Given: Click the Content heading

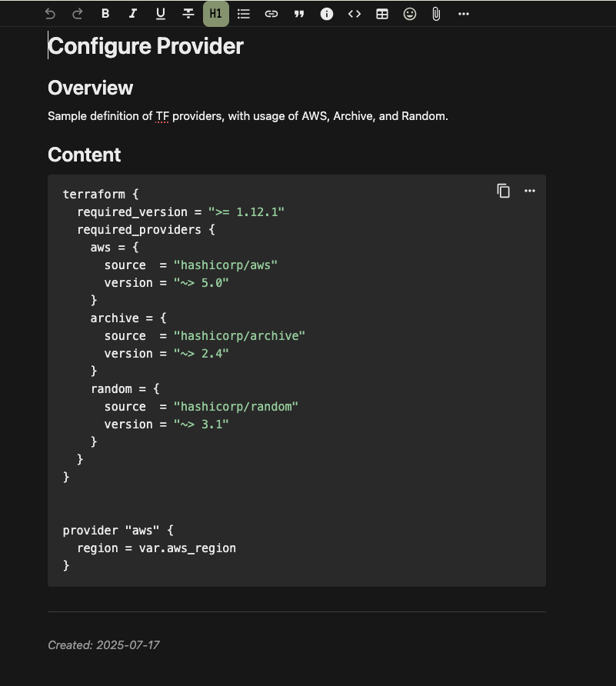Looking at the screenshot, I should pos(84,155).
